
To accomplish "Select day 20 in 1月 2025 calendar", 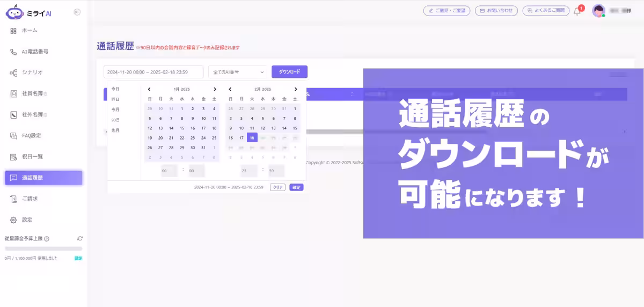I will coord(160,138).
